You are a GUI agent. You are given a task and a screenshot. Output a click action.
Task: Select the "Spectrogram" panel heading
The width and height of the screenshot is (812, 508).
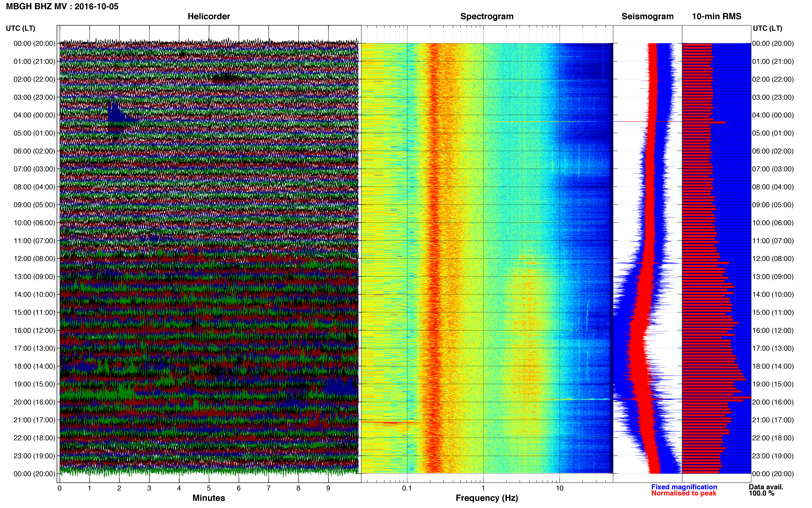487,16
